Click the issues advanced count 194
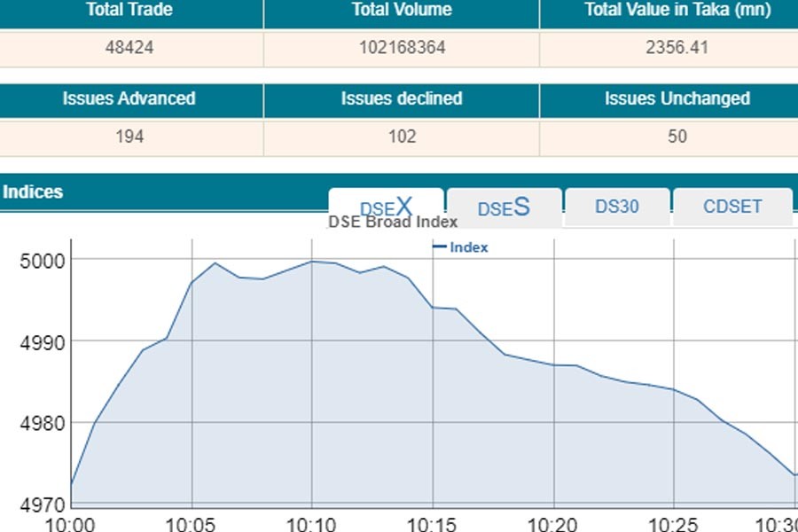Image resolution: width=798 pixels, height=532 pixels. click(x=129, y=137)
